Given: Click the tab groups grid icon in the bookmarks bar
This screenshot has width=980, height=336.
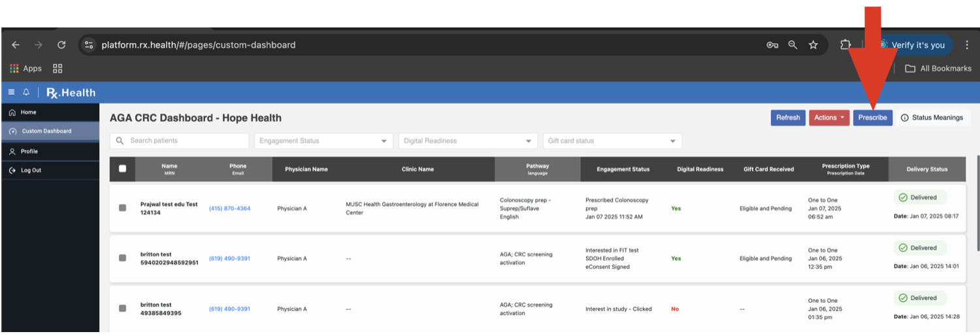Looking at the screenshot, I should (57, 69).
